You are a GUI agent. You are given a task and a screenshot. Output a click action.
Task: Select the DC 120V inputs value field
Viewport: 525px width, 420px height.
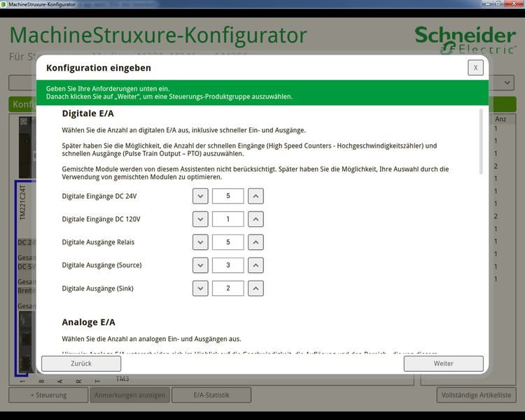[228, 219]
